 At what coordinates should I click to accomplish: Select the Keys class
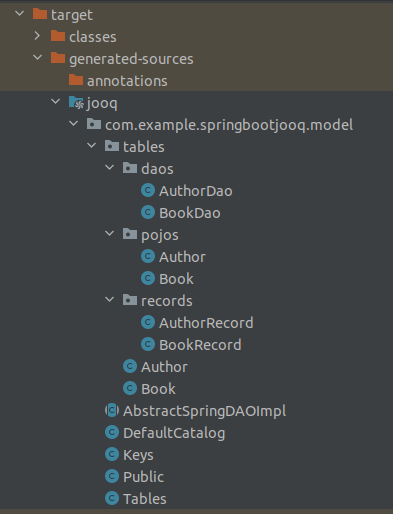click(138, 455)
